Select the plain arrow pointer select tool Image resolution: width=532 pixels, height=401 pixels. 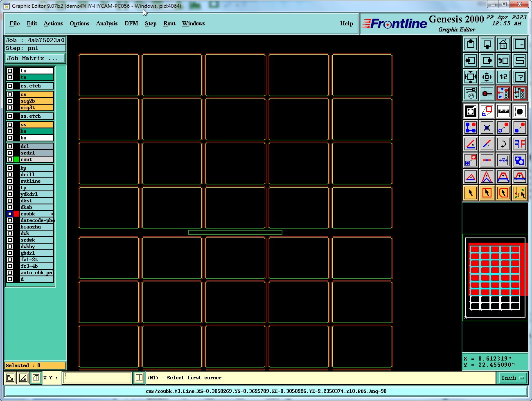(471, 193)
